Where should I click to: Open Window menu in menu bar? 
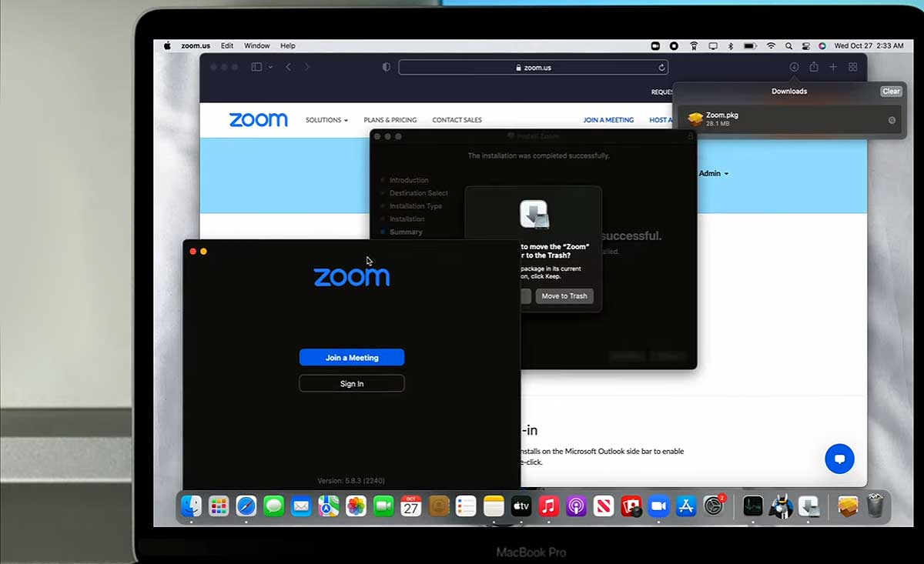(x=257, y=45)
